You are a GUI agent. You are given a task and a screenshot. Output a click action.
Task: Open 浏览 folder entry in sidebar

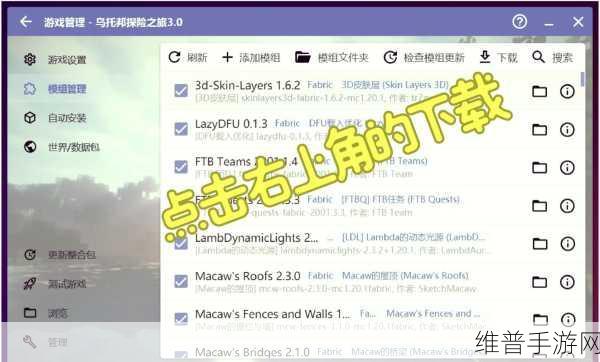tap(46, 313)
